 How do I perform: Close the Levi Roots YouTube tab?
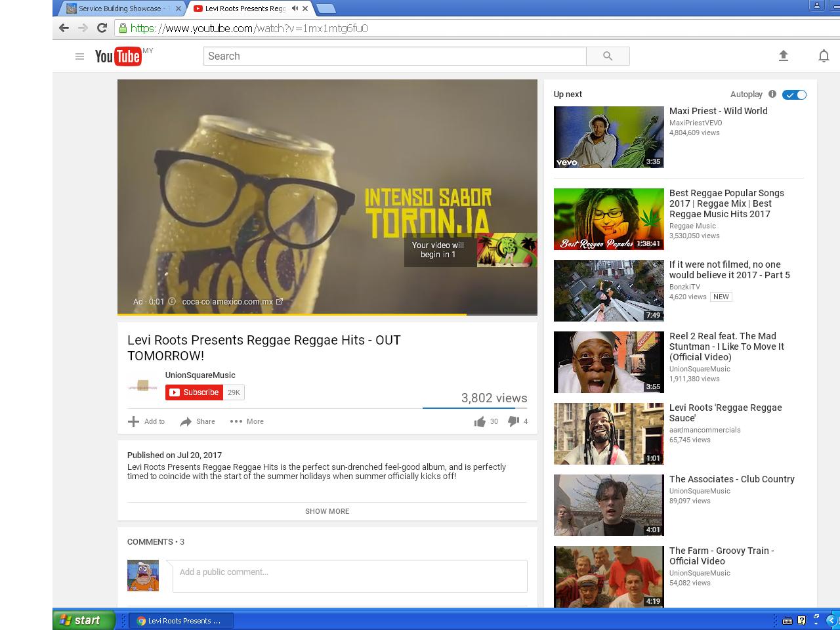pyautogui.click(x=305, y=9)
